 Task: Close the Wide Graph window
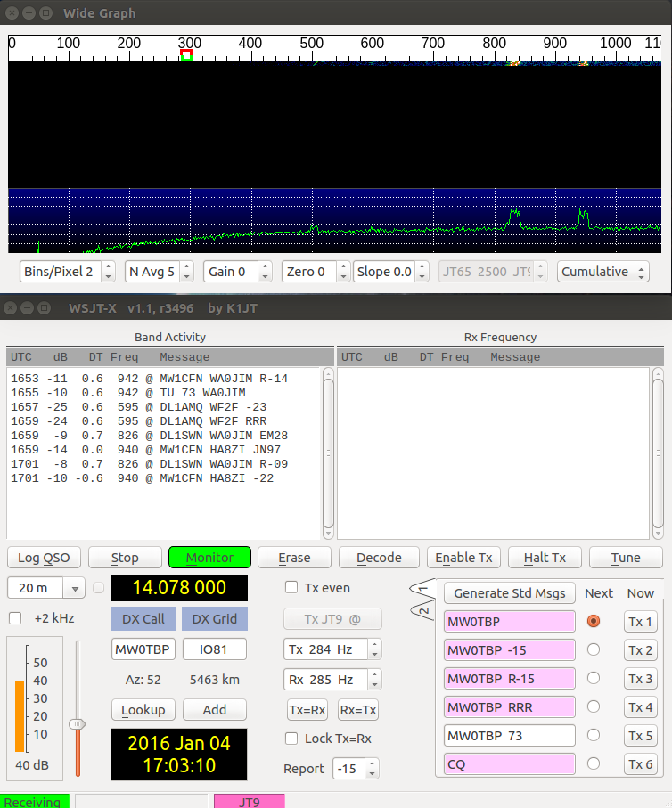click(12, 12)
